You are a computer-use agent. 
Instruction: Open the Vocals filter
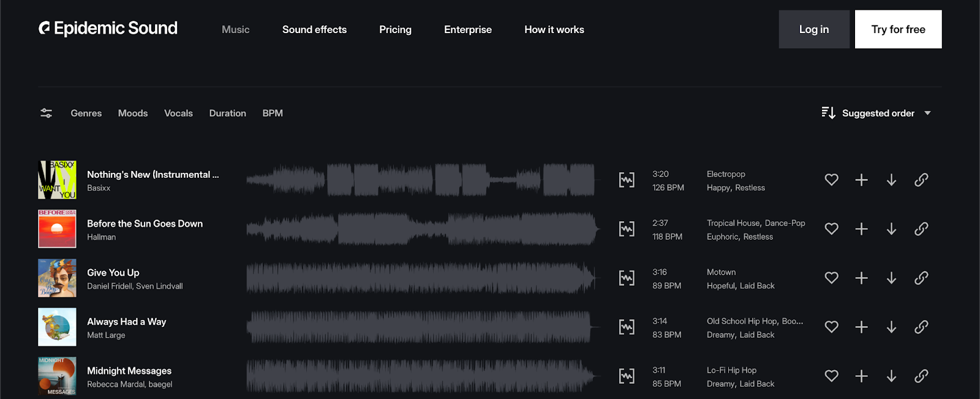coord(178,113)
